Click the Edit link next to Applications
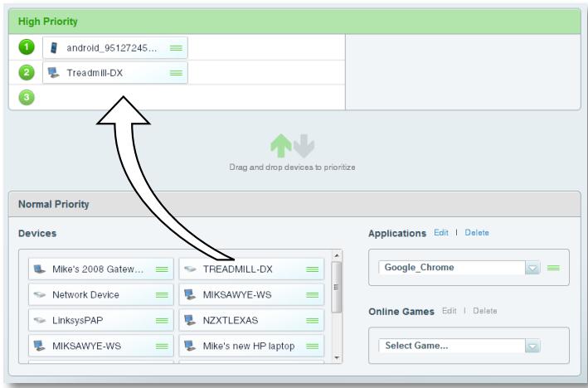Viewport: 588px width, 388px height. [x=441, y=232]
